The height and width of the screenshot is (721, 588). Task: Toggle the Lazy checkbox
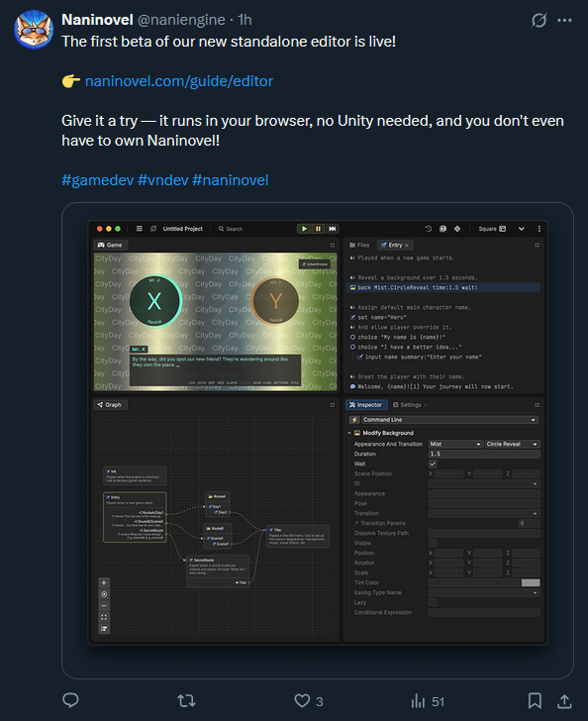433,602
